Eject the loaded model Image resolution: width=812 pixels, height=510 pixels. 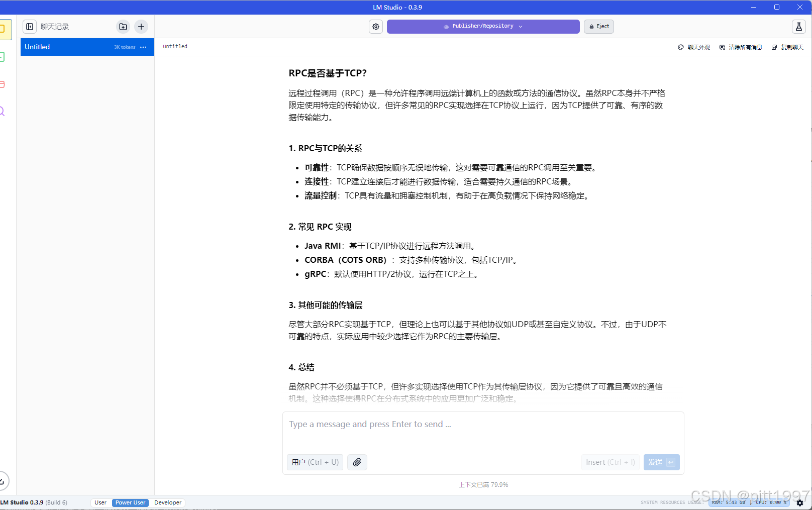click(x=599, y=27)
